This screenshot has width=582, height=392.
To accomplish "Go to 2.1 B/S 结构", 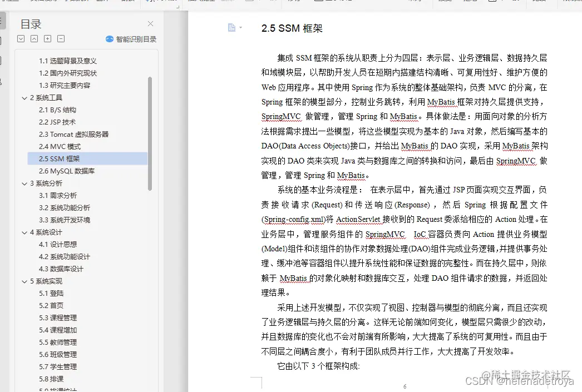I will 57,110.
